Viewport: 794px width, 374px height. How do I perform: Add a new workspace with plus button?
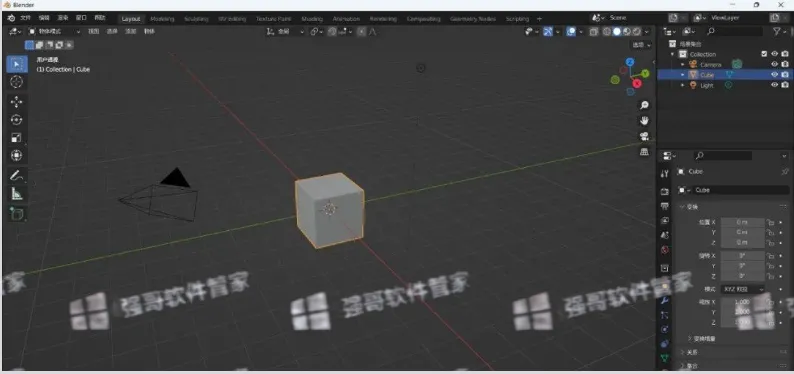coord(539,19)
